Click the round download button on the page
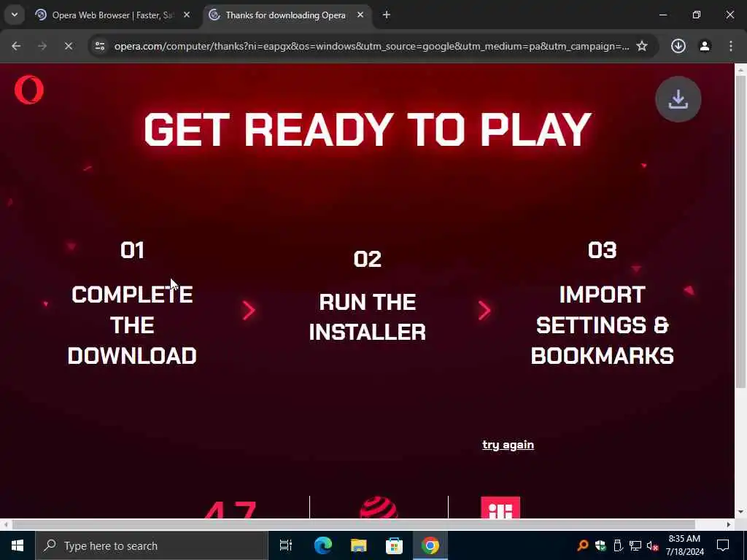This screenshot has height=560, width=747. point(678,99)
